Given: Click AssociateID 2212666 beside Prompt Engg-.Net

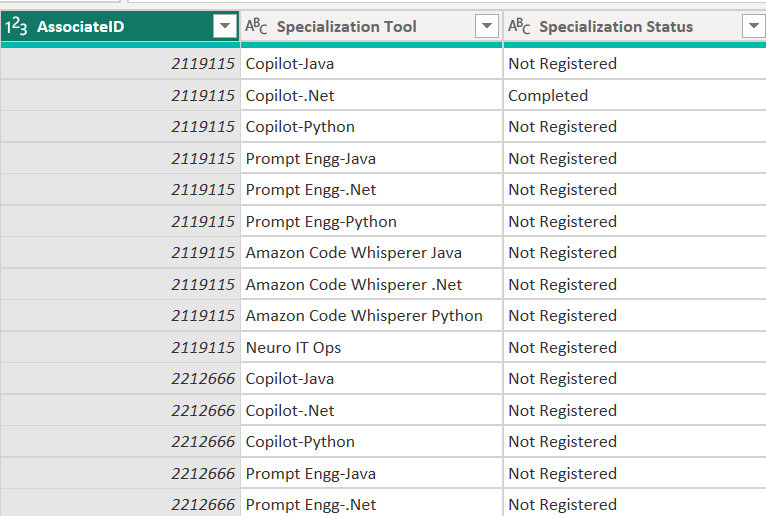Looking at the screenshot, I should (x=120, y=503).
